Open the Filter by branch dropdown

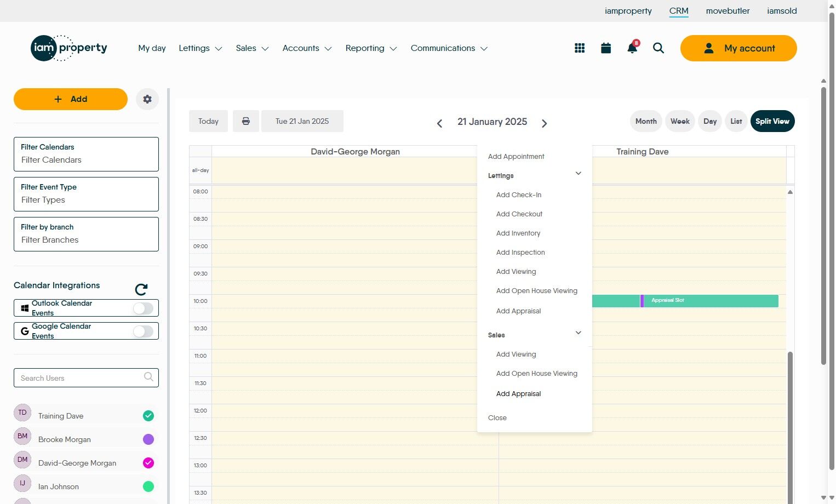click(x=86, y=234)
